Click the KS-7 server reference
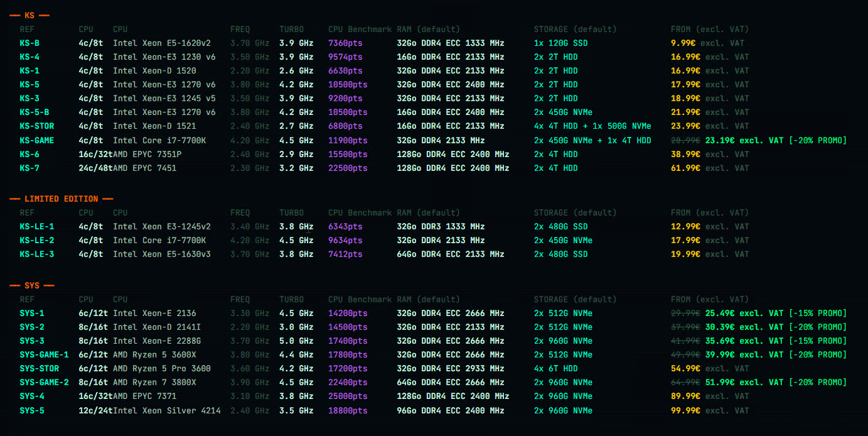The width and height of the screenshot is (868, 436). [29, 168]
